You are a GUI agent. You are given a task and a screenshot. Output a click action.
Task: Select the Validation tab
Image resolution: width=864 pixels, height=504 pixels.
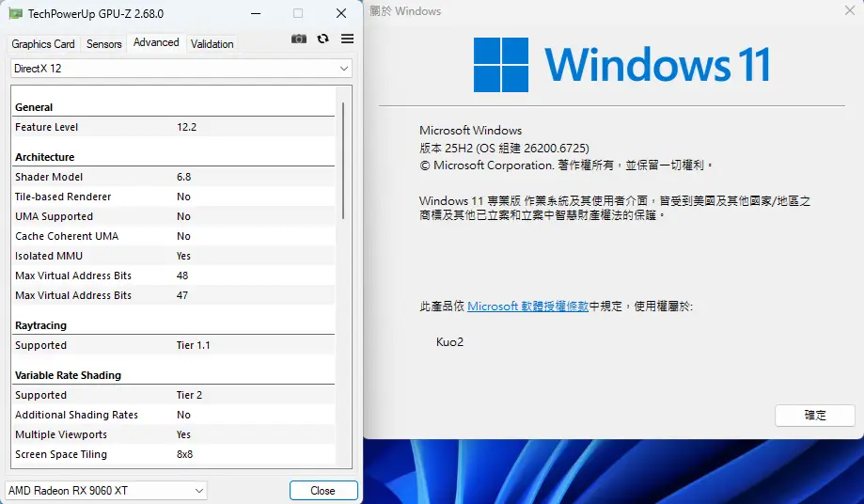pyautogui.click(x=212, y=44)
